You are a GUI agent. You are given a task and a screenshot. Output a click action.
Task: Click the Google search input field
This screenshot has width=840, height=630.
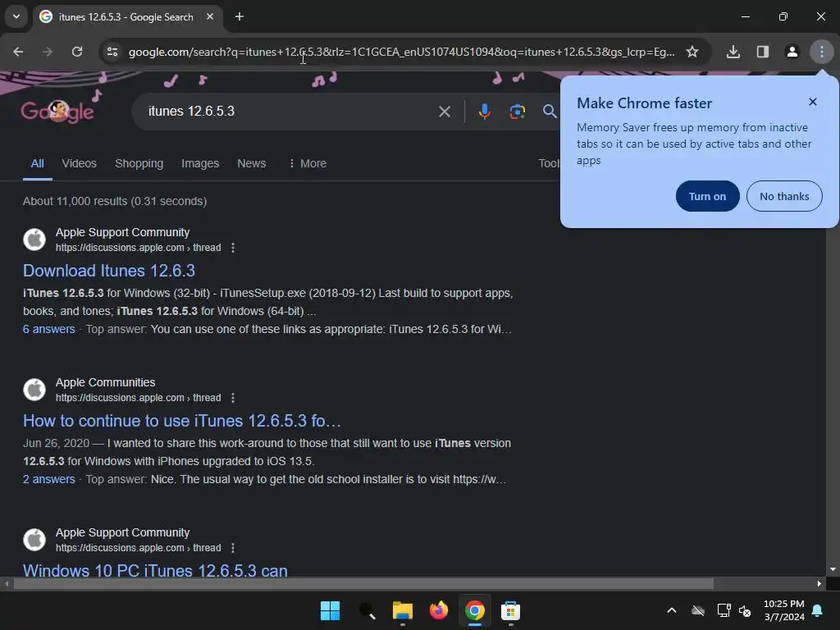(x=290, y=112)
